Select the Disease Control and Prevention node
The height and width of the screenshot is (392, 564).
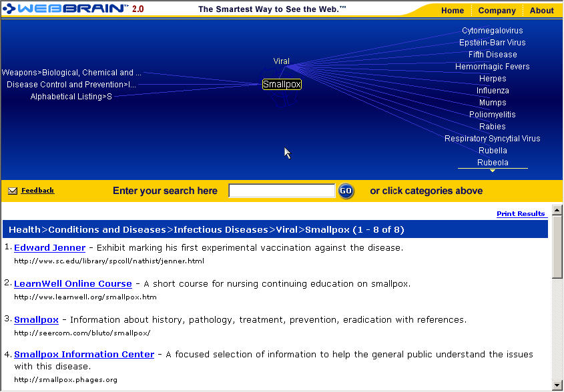tap(71, 85)
